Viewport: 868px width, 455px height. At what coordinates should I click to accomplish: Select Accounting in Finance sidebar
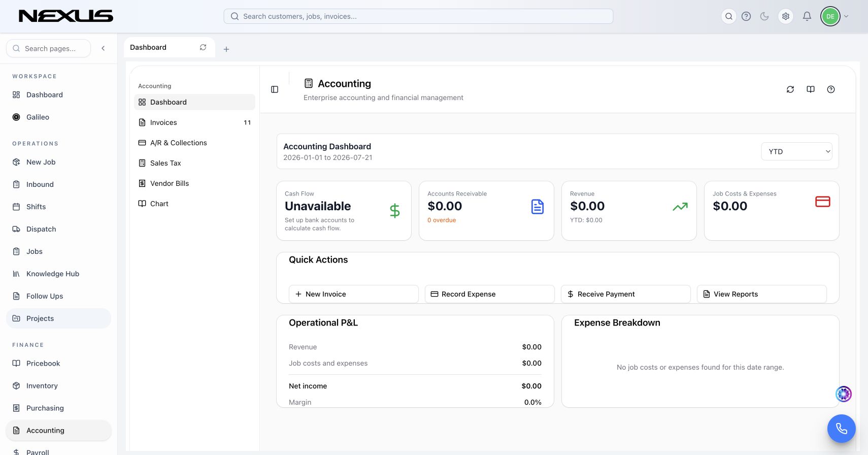click(x=58, y=431)
